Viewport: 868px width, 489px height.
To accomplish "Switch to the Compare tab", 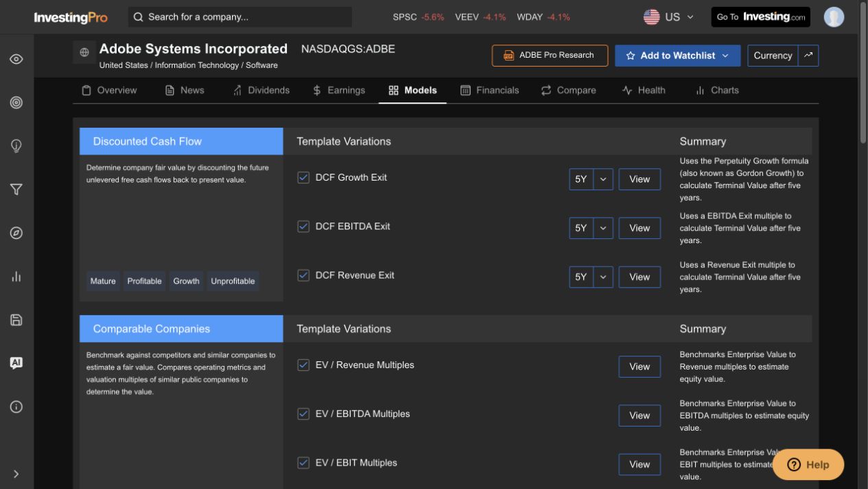I will coord(568,90).
